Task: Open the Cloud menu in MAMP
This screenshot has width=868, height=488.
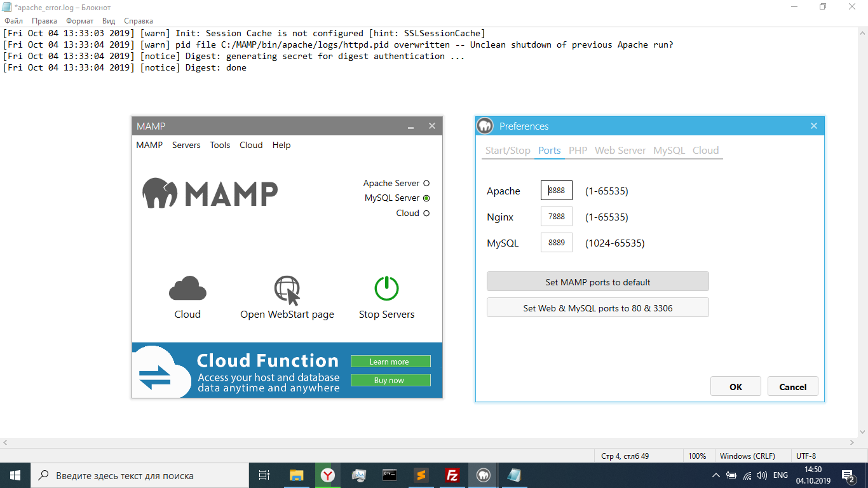Action: point(251,145)
